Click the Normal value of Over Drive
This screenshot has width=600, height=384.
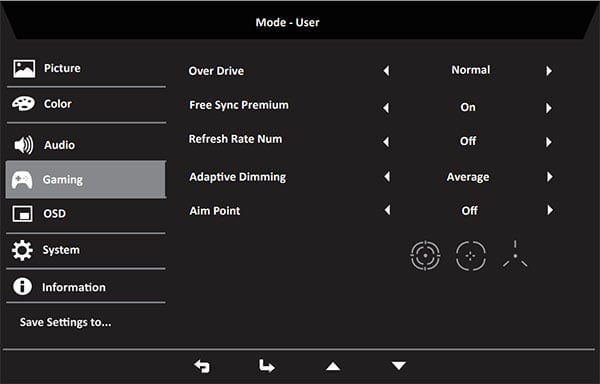tap(471, 70)
